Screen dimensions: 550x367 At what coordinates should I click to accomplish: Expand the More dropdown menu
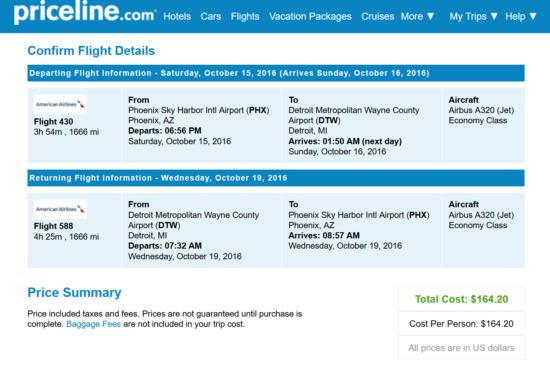tap(417, 16)
